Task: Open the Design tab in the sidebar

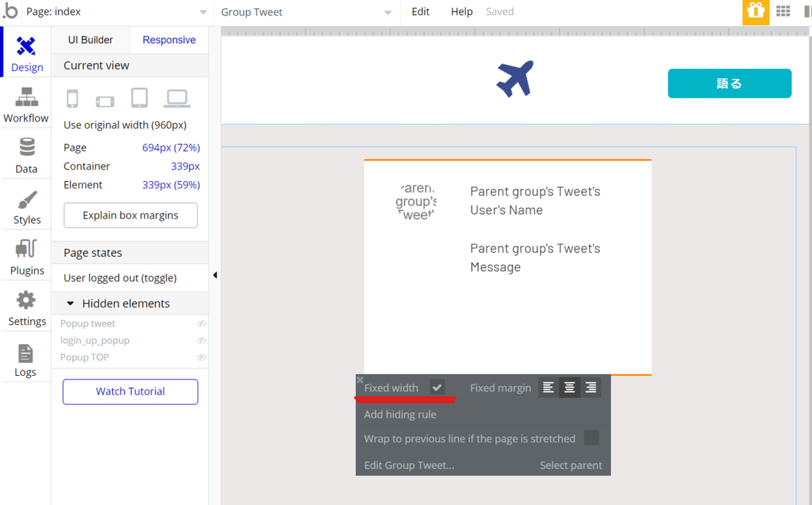Action: tap(26, 53)
